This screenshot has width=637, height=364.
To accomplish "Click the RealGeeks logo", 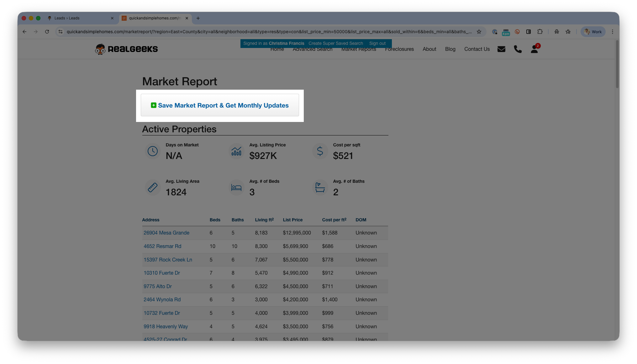I will point(127,49).
